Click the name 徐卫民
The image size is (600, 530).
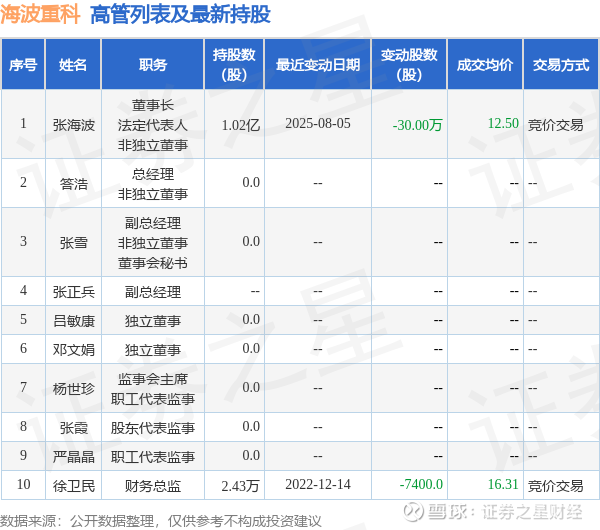tap(73, 486)
